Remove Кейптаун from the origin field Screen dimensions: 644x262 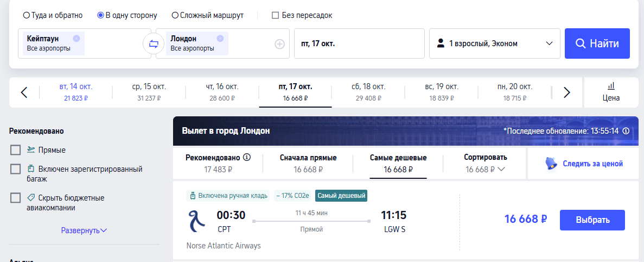tap(76, 39)
